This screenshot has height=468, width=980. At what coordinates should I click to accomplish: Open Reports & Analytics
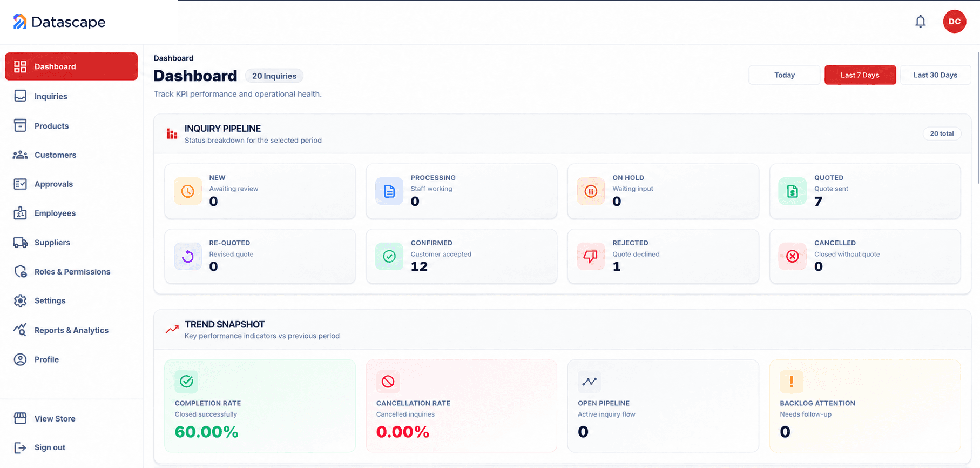point(71,330)
